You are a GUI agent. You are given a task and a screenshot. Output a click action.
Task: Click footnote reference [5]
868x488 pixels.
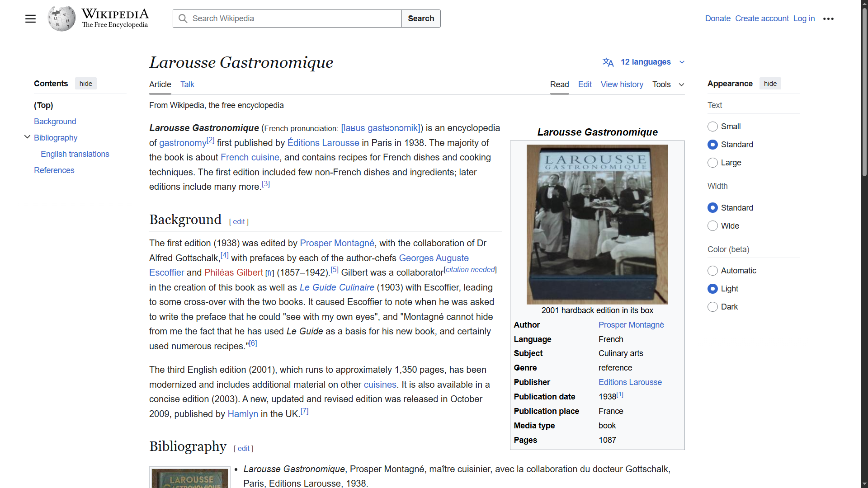tap(335, 270)
